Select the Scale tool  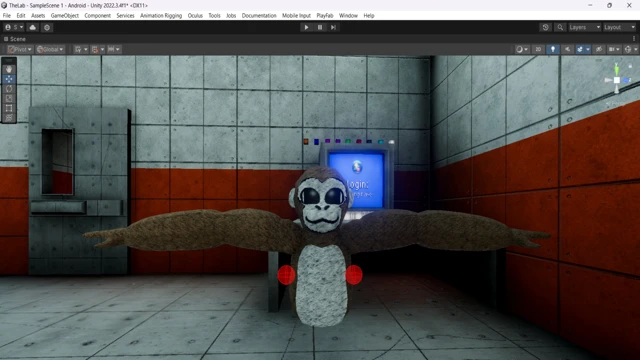9,98
